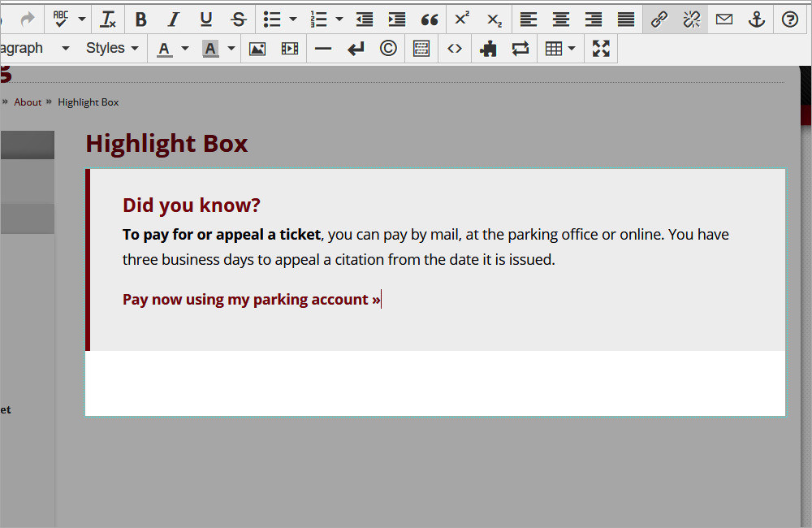Click the find and replace arrows icon
Image resolution: width=812 pixels, height=528 pixels.
point(520,49)
